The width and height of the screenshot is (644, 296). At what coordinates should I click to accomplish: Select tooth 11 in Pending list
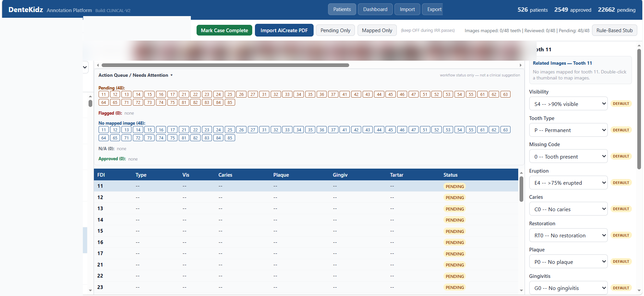(x=104, y=94)
